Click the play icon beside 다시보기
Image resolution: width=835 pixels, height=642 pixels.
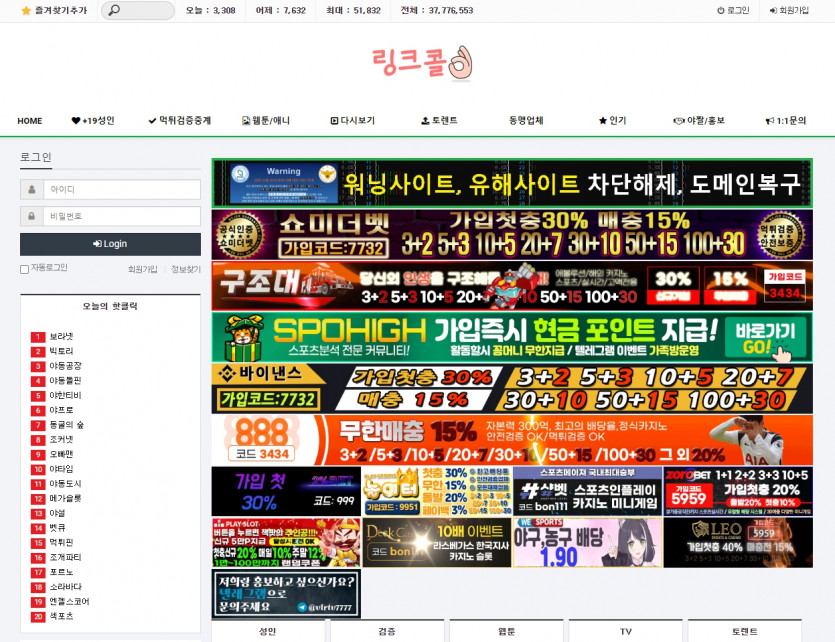click(334, 121)
